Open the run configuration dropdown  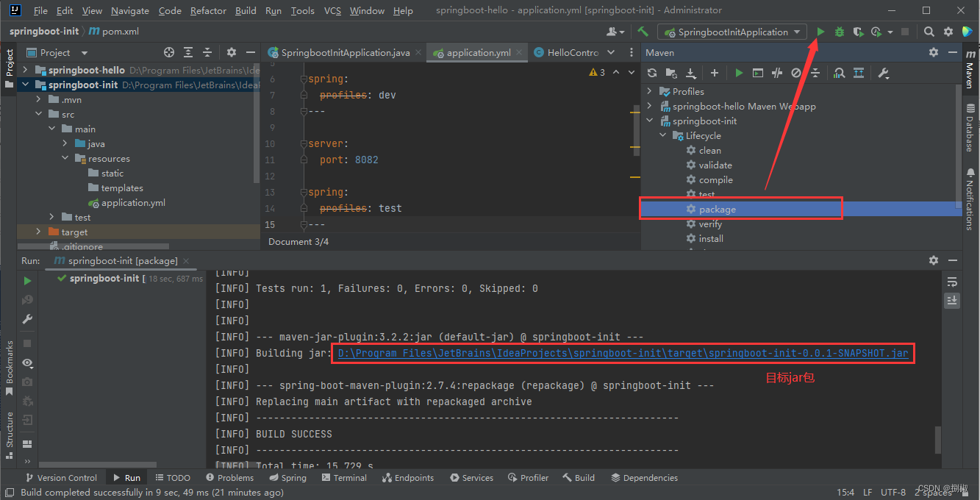point(733,32)
